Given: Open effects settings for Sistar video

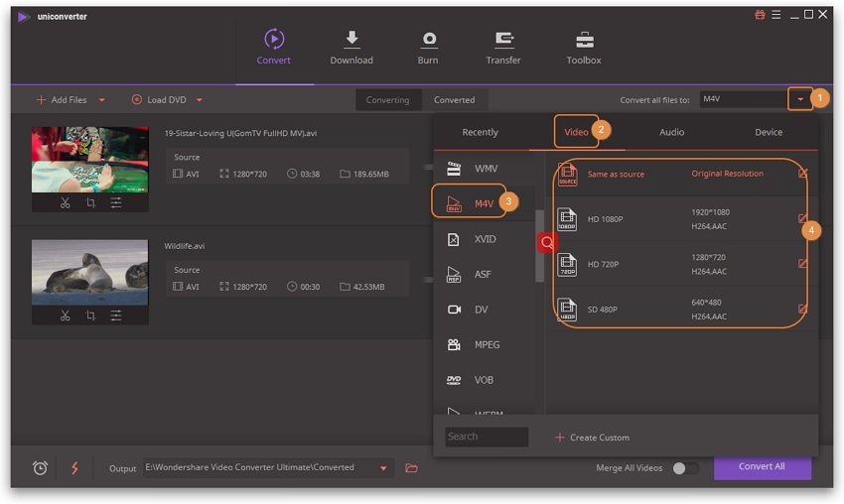Looking at the screenshot, I should (x=116, y=202).
